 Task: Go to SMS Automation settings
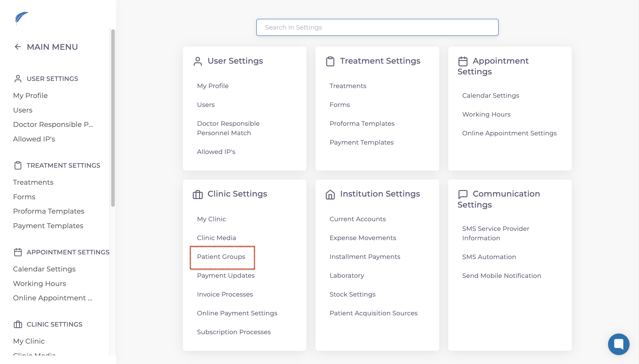click(489, 257)
